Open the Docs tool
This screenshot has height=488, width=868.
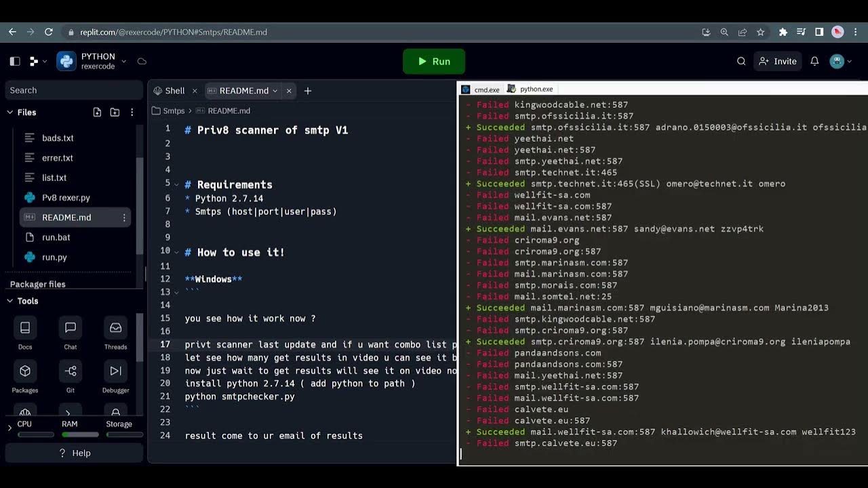point(25,333)
